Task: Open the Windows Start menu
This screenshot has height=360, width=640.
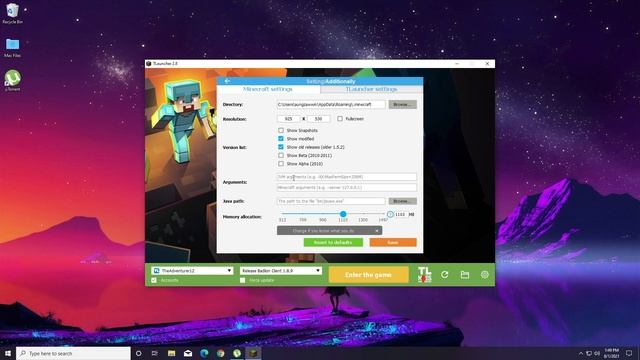Action: click(8, 353)
